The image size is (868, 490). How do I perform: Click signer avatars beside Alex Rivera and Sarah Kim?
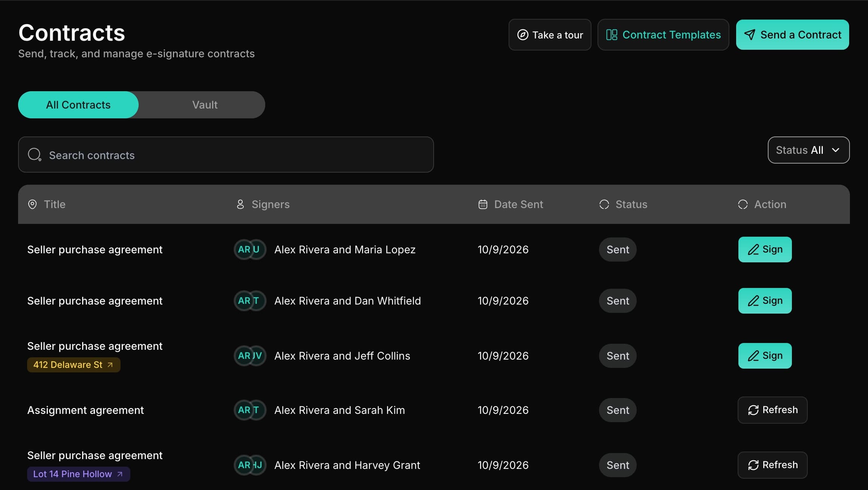point(250,410)
